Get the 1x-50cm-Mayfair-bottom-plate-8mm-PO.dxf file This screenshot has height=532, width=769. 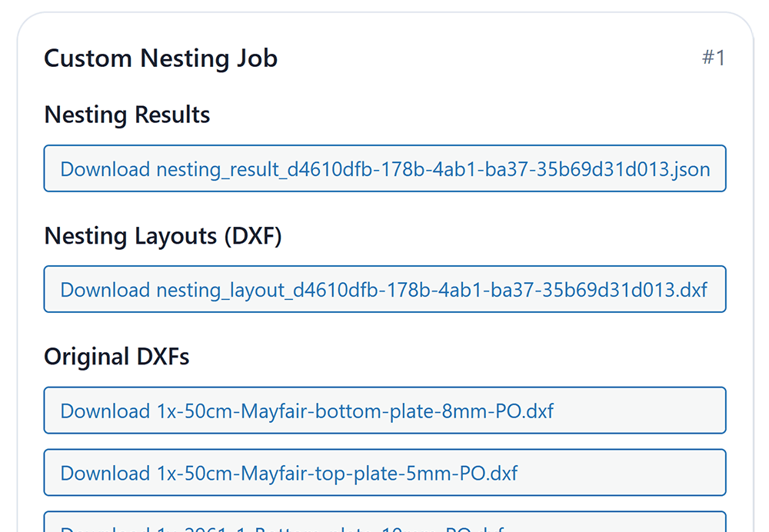click(x=384, y=411)
